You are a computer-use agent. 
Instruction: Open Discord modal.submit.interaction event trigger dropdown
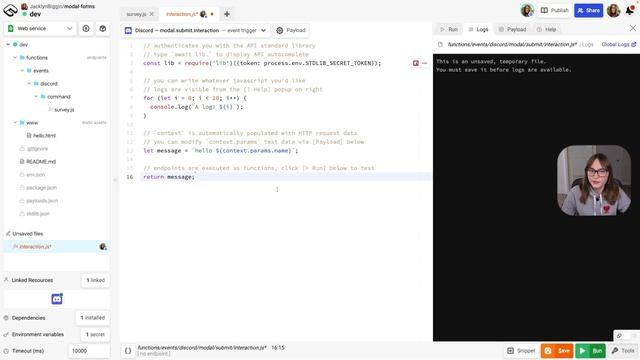click(196, 31)
